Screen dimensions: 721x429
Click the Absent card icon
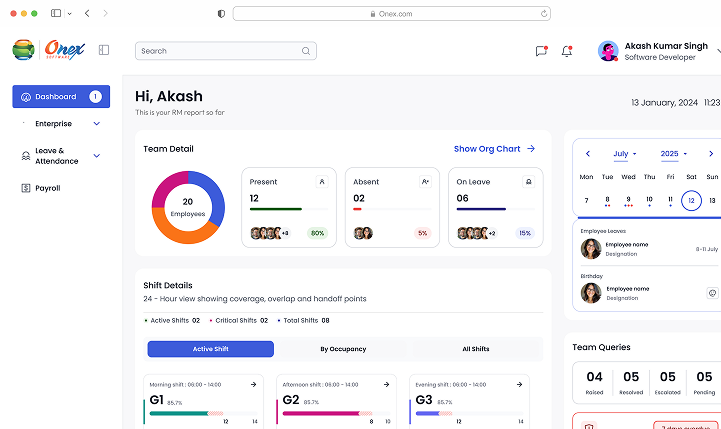425,182
